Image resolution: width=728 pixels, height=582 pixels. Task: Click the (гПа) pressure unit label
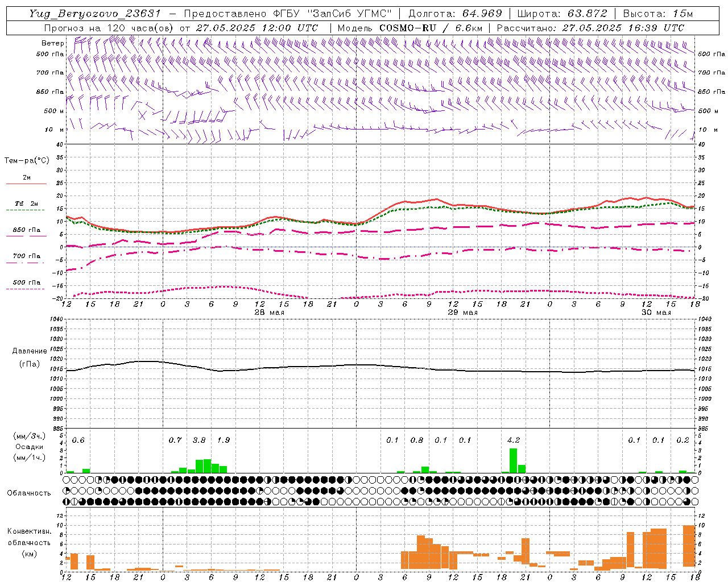pos(29,364)
